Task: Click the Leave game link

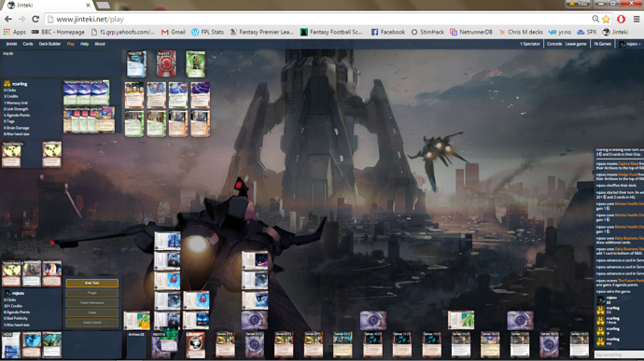Action: 576,44
